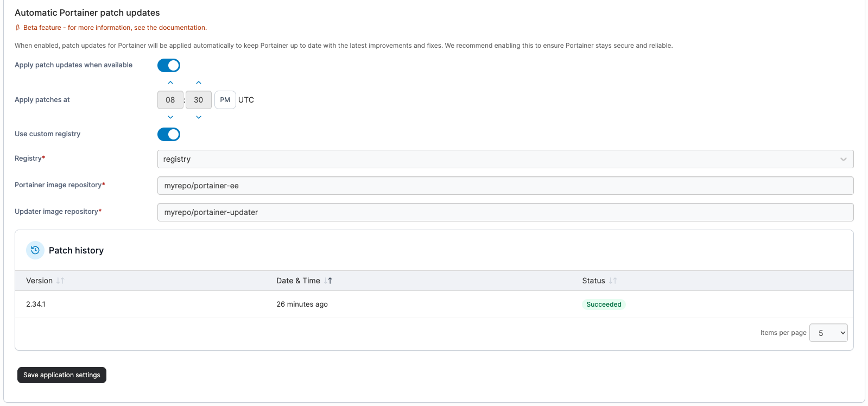Click the Patch history clock icon
The height and width of the screenshot is (406, 868).
coord(35,250)
